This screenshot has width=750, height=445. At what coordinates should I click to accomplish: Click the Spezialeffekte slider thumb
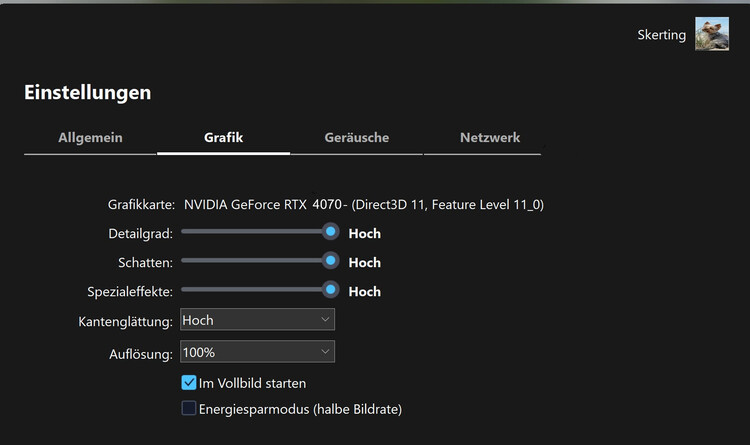point(330,289)
